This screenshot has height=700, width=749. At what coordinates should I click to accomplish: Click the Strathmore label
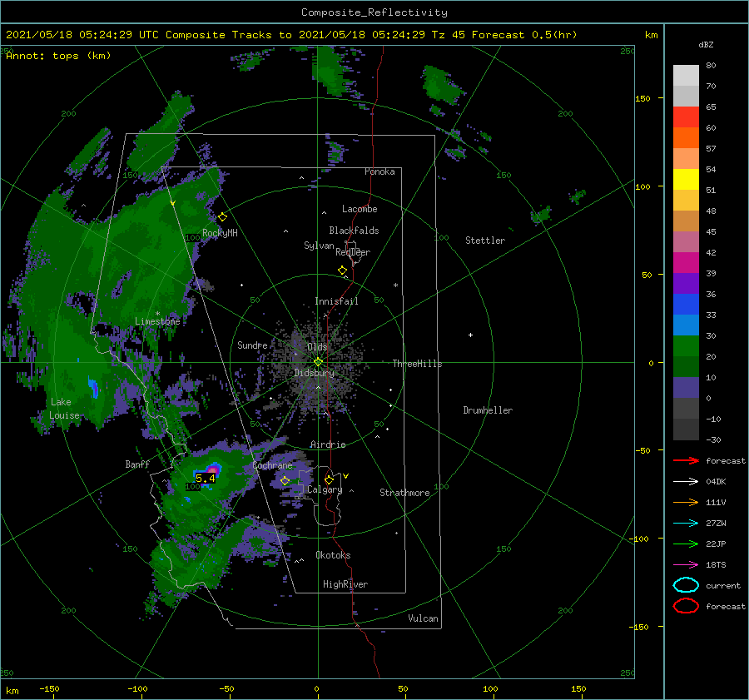point(404,493)
